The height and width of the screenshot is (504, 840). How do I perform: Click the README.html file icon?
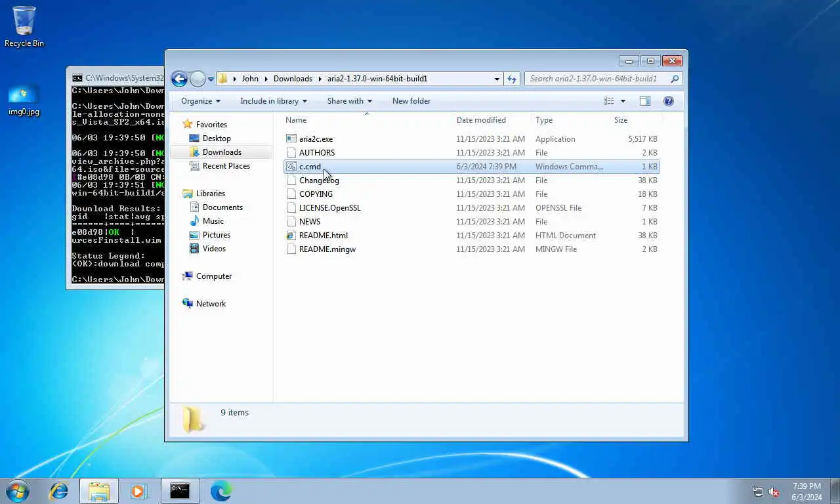click(x=291, y=236)
